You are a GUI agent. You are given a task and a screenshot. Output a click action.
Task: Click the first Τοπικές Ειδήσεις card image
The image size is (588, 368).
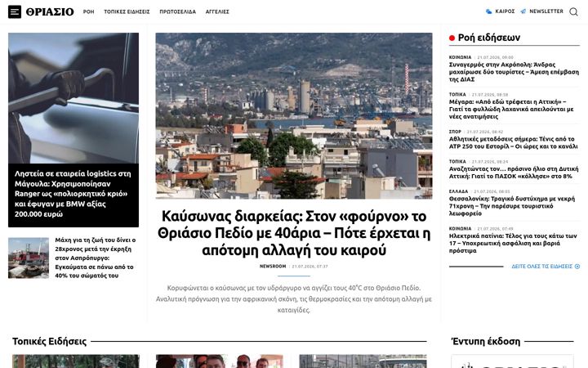76,361
